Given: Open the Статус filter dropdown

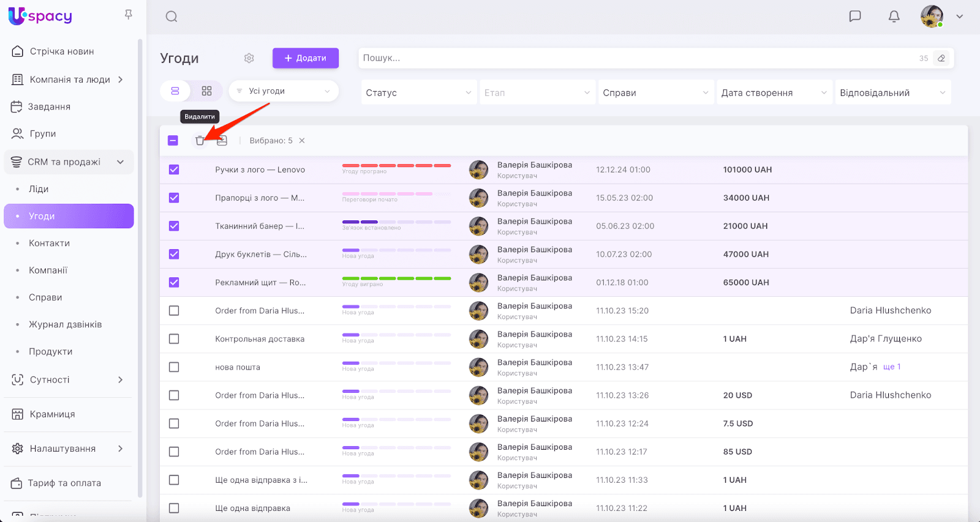Looking at the screenshot, I should (418, 92).
